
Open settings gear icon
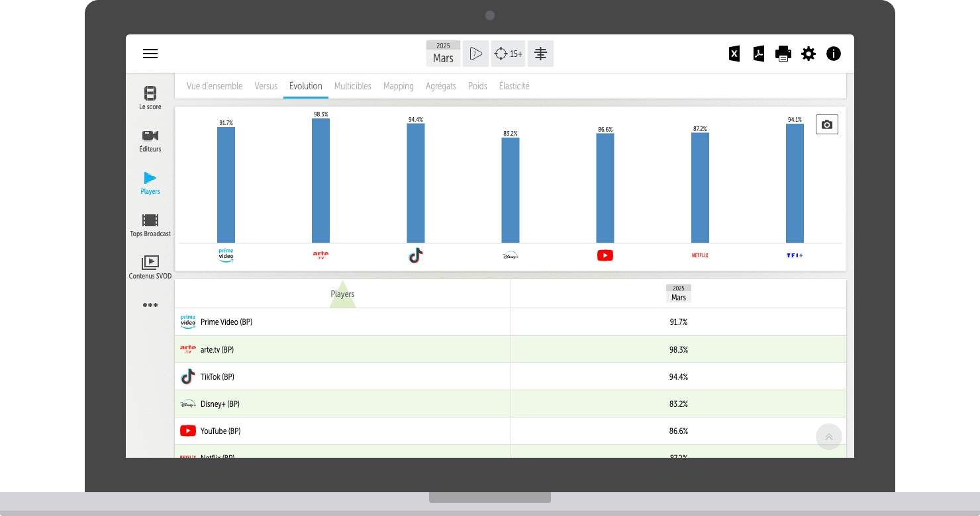pos(808,54)
